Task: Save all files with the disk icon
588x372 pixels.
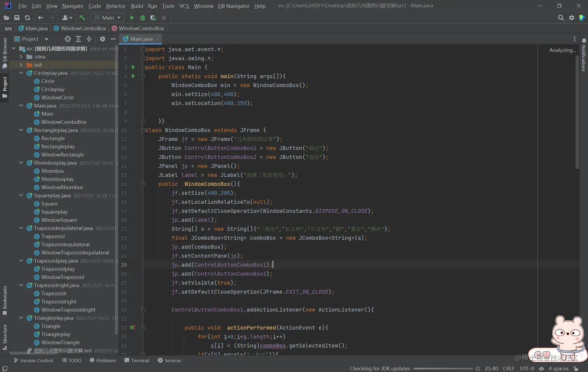Action: click(17, 17)
